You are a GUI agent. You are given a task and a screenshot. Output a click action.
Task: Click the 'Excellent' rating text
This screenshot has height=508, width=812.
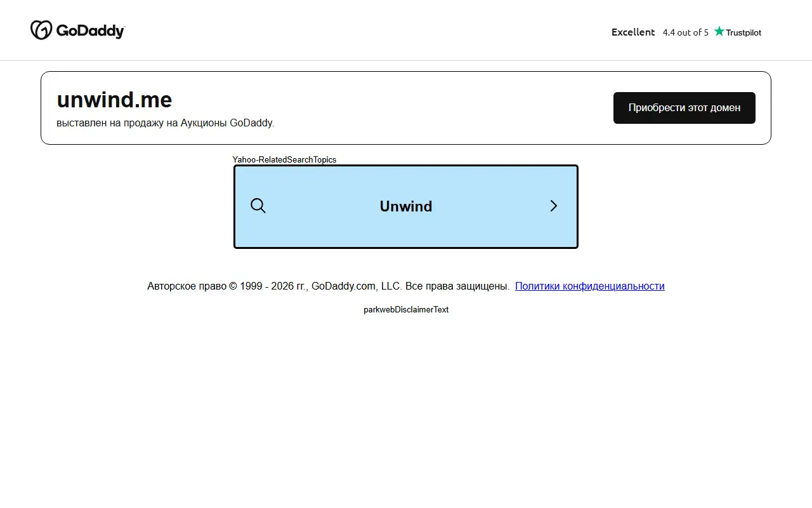[633, 32]
